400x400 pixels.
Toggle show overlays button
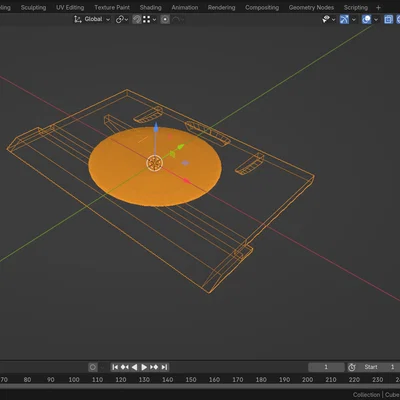(366, 19)
